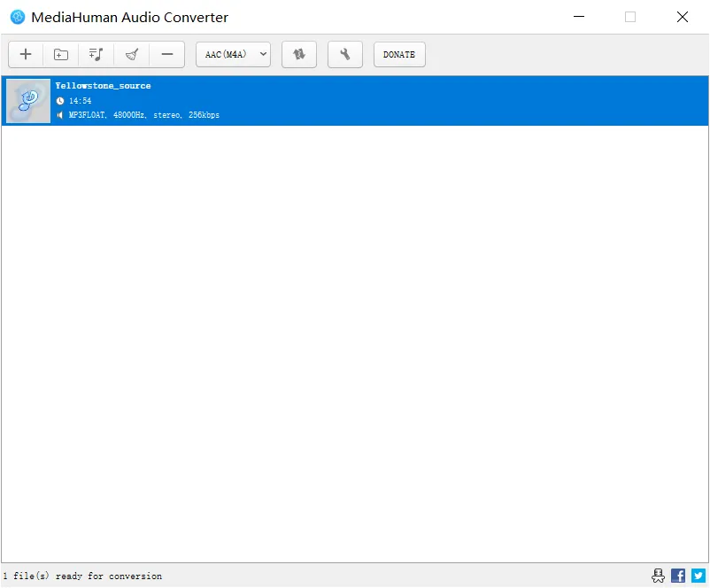Start conversion with the convert arrows button
710x588 pixels.
[299, 54]
